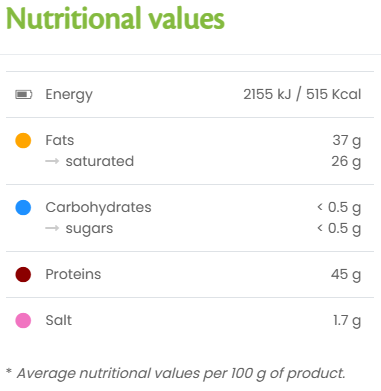Viewport: 381px width, 391px height.
Task: Select the Energy label
Action: (x=69, y=95)
